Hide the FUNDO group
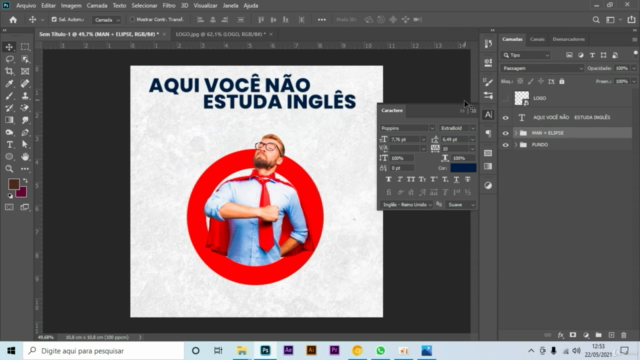Screen dimensions: 640x360 pos(505,145)
